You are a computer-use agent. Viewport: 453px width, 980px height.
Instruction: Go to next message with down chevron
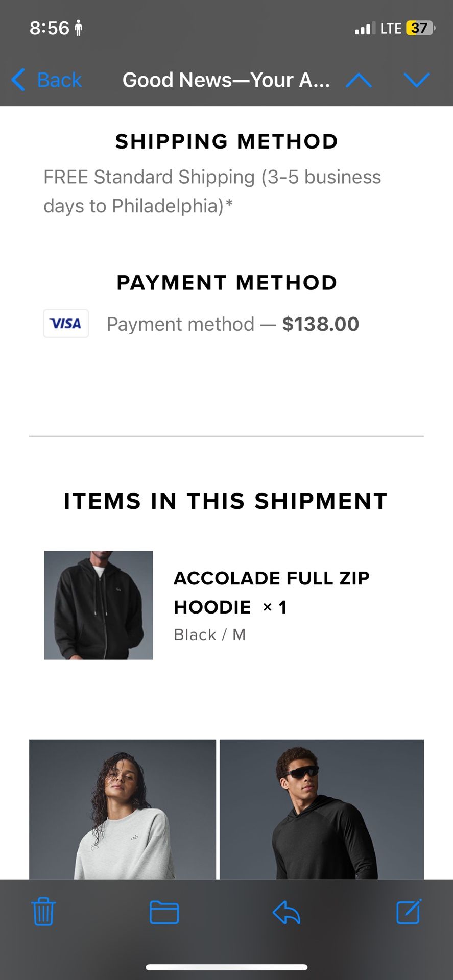pos(416,80)
